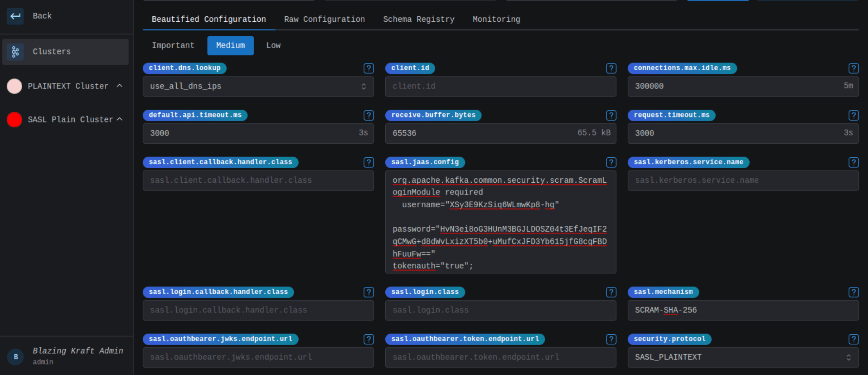Viewport: 868px width, 375px height.
Task: Open help for sasl.login.class
Action: coord(611,292)
